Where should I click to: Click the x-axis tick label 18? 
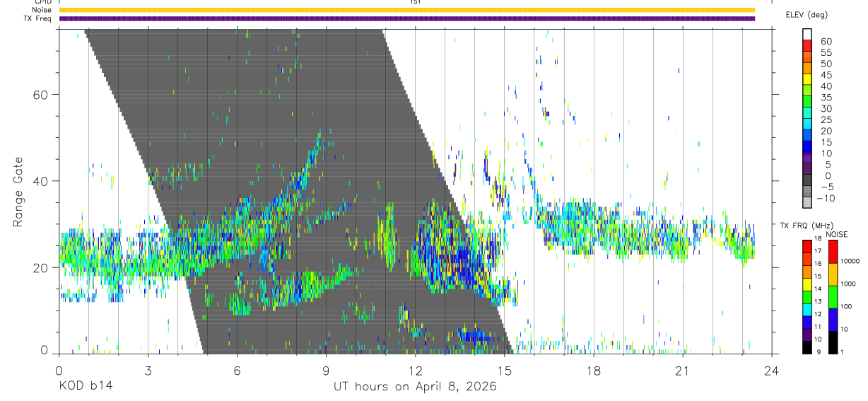click(x=593, y=371)
